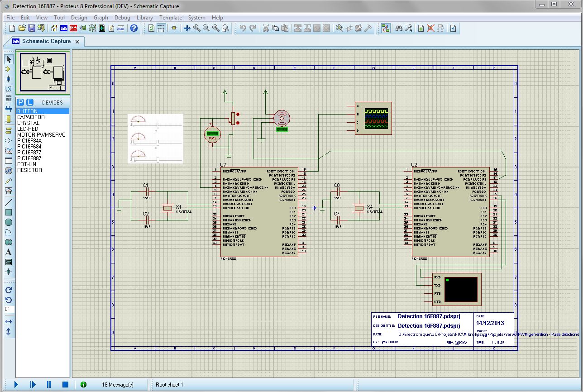
Task: Rotate the part clockwise
Action: [x=8, y=290]
